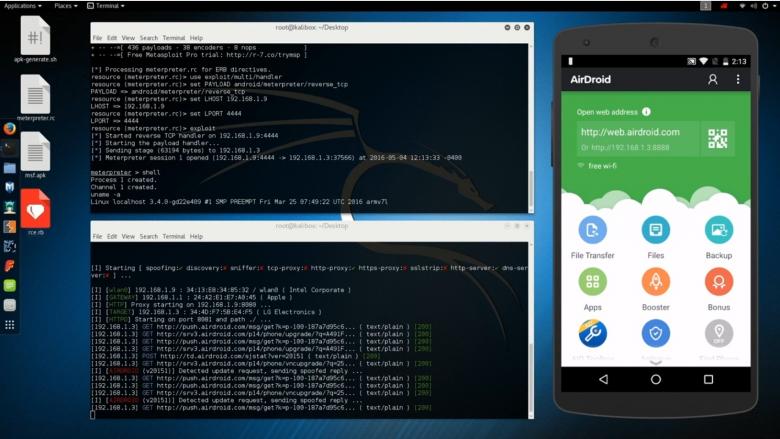780x439 pixels.
Task: Open View menu in lower terminal window
Action: 128,236
